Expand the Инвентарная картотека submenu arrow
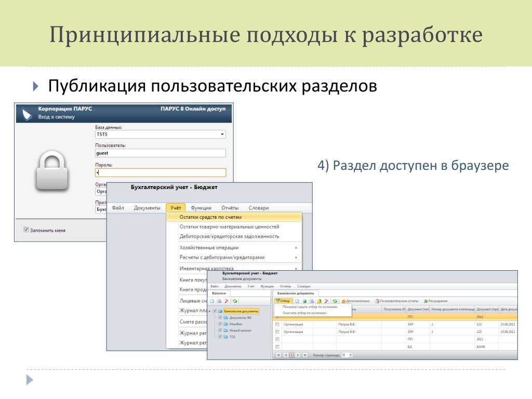This screenshot has width=532, height=399. pos(296,269)
